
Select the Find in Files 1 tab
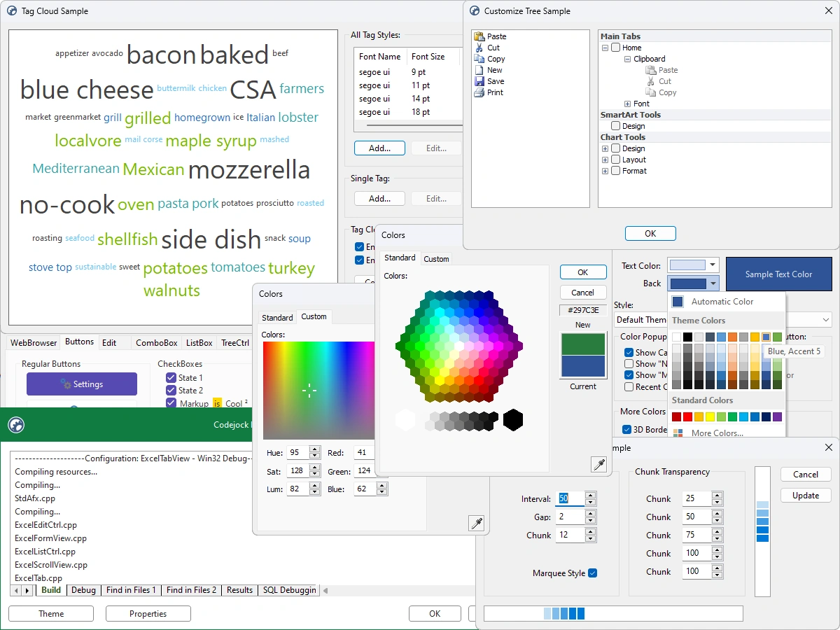(x=131, y=590)
